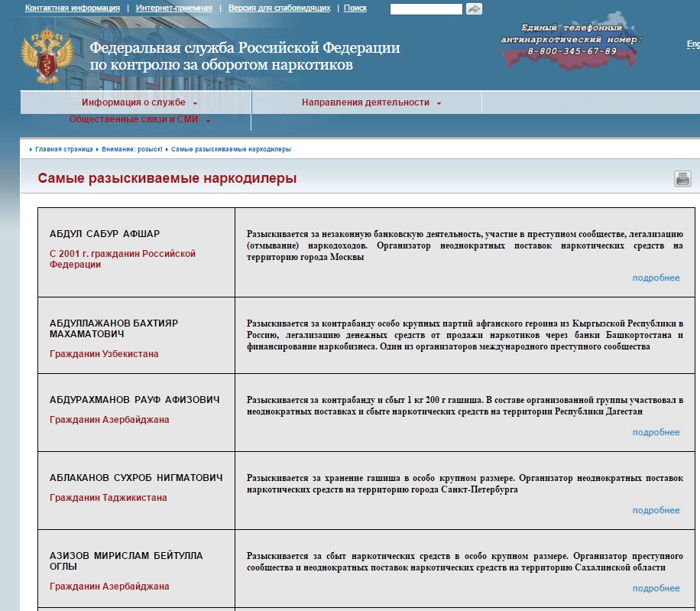Click the Гражданин Узбекистана citizenship text
Image resolution: width=700 pixels, height=611 pixels.
pos(104,354)
